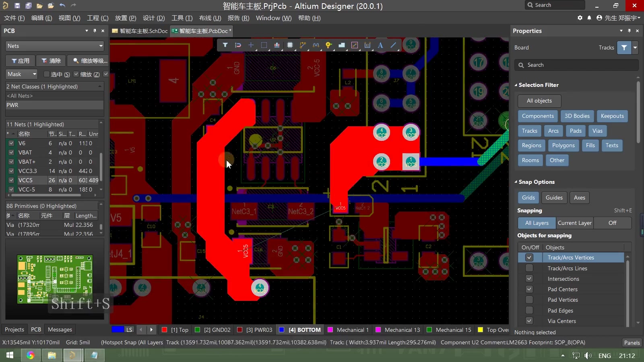Viewport: 644px width, 362px height.
Task: Toggle the 选中 (S) checkbox
Action: coord(46,74)
